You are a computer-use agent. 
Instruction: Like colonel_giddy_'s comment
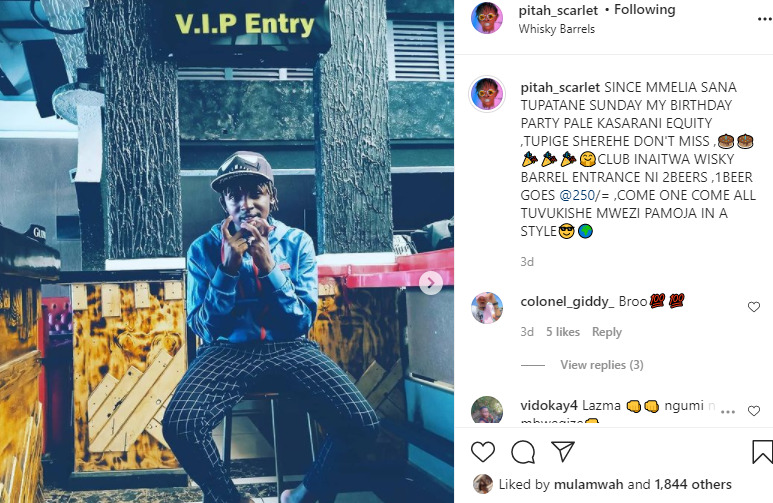click(x=754, y=307)
